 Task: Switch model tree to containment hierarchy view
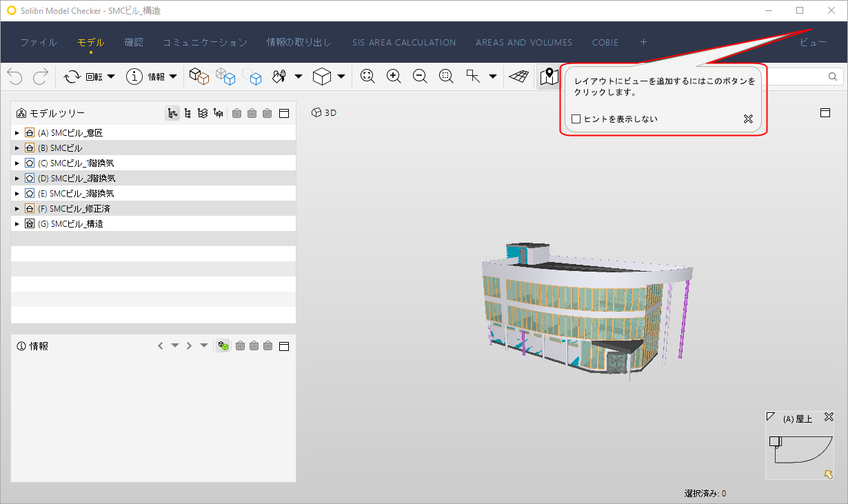tap(172, 113)
